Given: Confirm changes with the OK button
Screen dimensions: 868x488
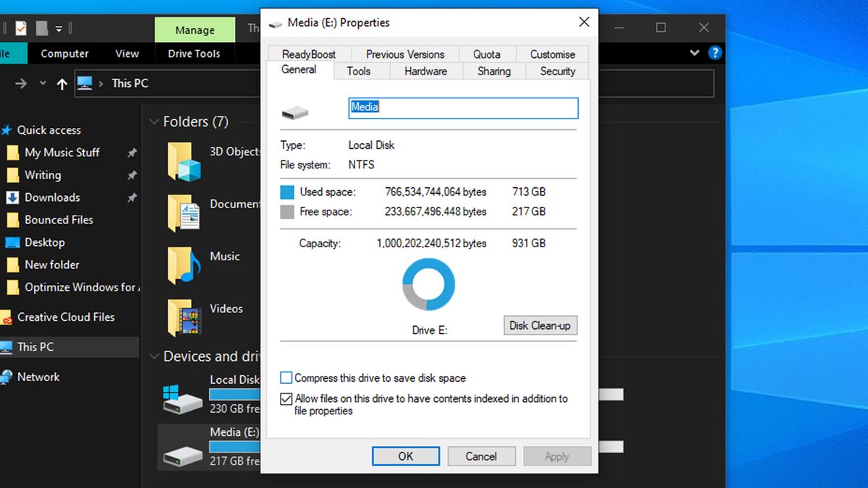Looking at the screenshot, I should (x=405, y=456).
